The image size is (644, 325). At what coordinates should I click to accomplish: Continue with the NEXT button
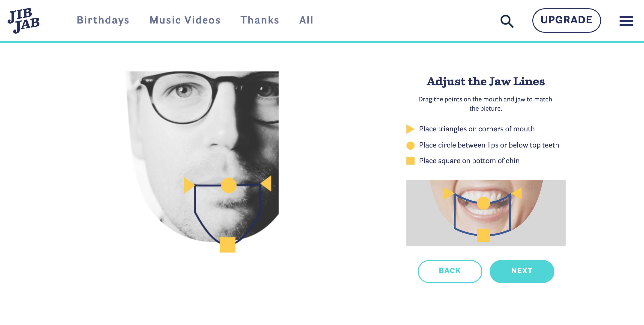click(x=522, y=271)
